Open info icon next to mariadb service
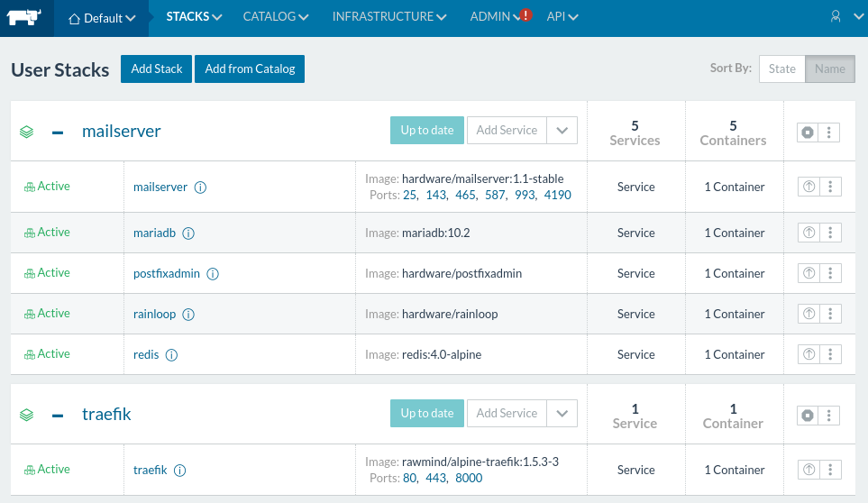868x503 pixels. point(188,233)
